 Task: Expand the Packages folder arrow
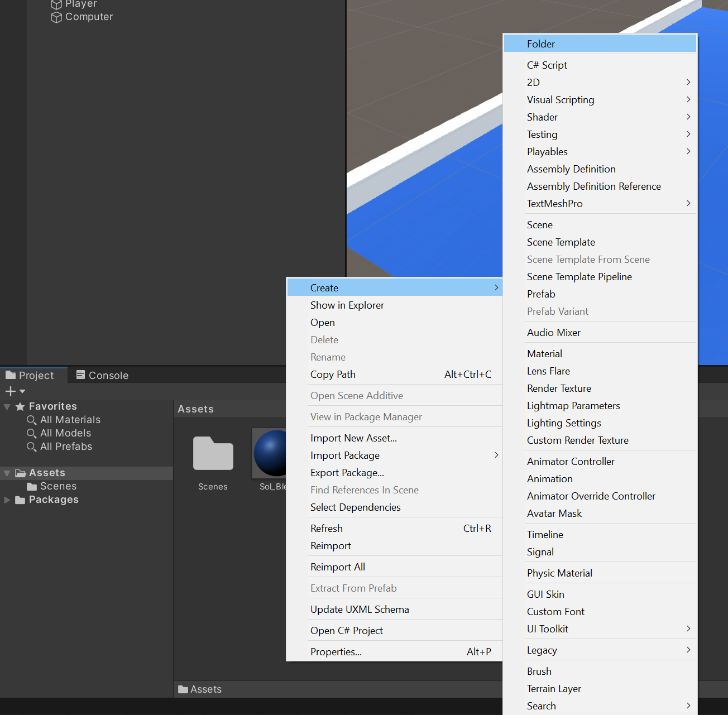(x=7, y=500)
